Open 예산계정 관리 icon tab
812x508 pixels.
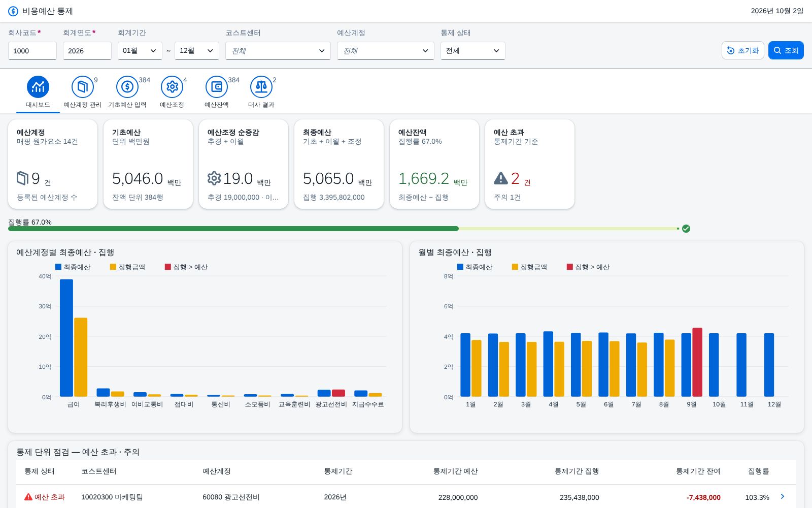[83, 93]
